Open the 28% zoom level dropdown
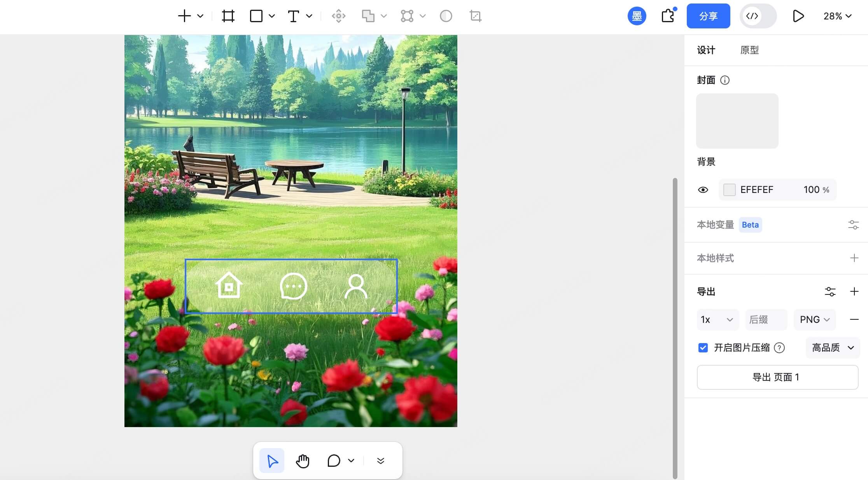 click(x=837, y=16)
